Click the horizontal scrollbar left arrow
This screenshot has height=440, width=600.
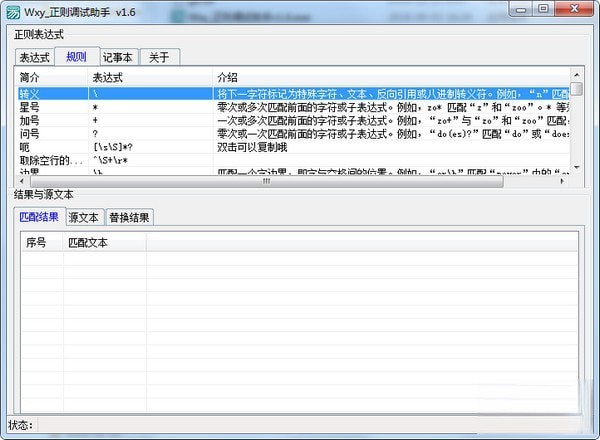22,181
